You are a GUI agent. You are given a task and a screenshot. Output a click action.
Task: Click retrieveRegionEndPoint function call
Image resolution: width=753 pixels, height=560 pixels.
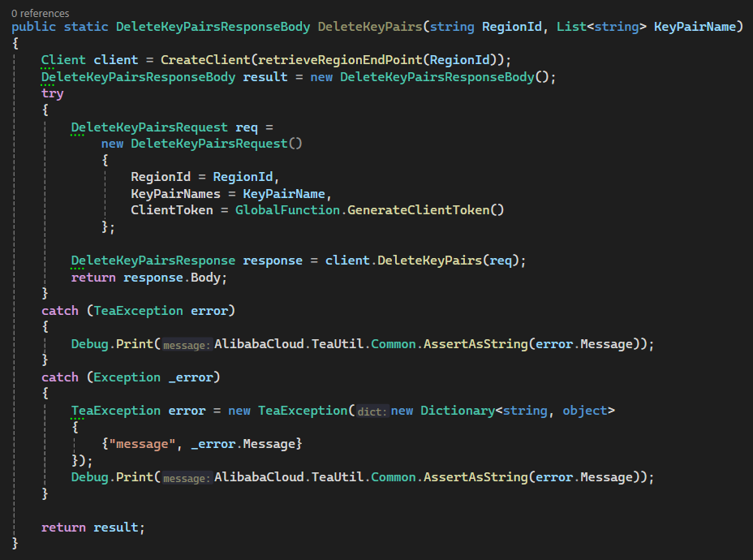[x=340, y=60]
